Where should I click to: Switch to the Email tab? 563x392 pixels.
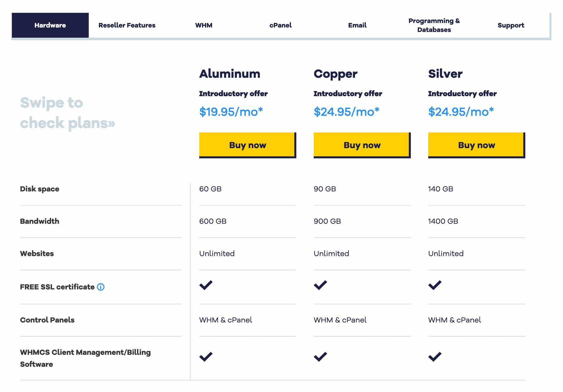pyautogui.click(x=357, y=25)
